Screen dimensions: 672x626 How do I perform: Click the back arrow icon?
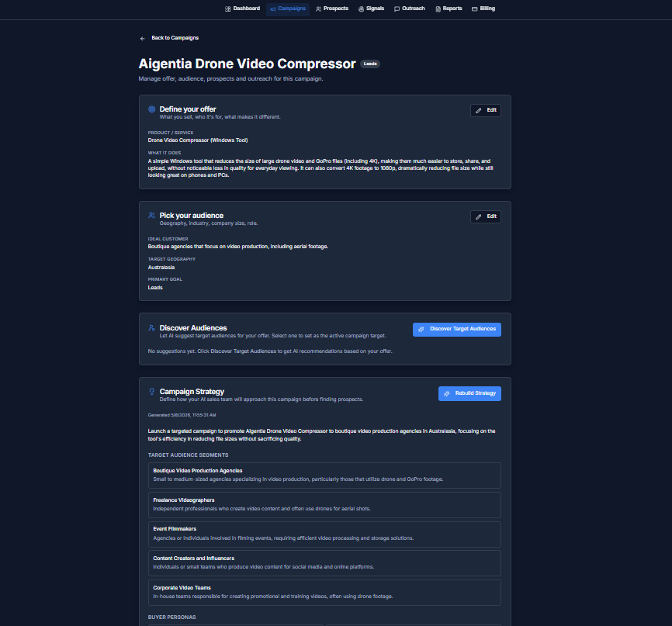point(143,39)
